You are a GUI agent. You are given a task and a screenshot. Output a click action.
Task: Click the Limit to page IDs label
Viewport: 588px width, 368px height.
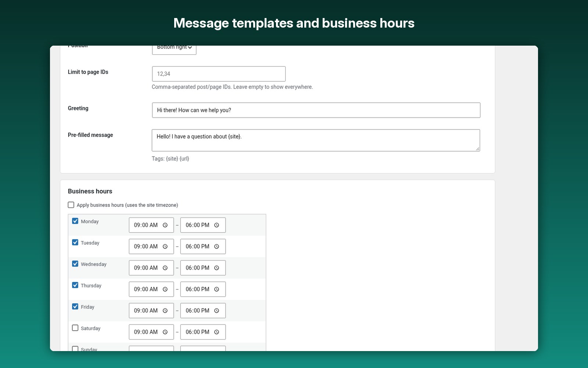pyautogui.click(x=88, y=72)
